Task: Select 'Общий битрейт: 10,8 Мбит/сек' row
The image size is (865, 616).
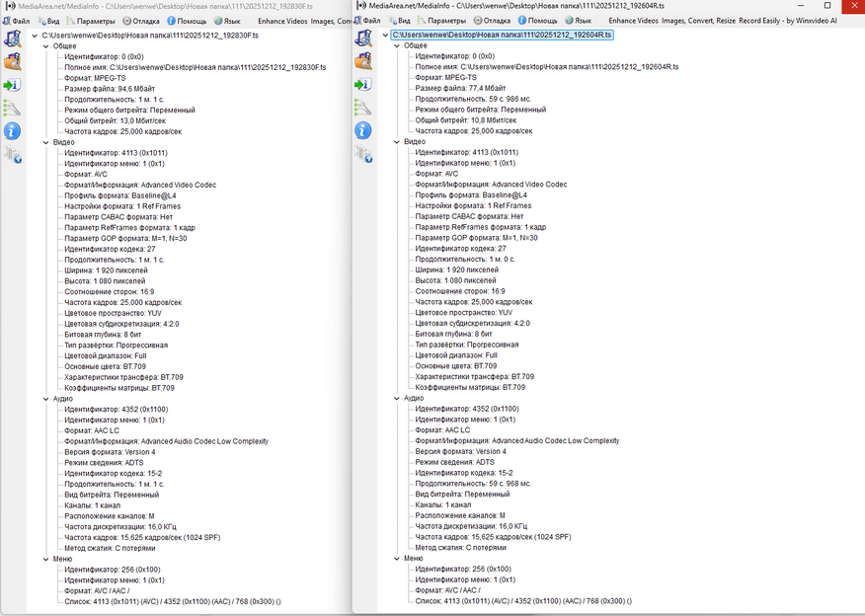Action: (466, 120)
